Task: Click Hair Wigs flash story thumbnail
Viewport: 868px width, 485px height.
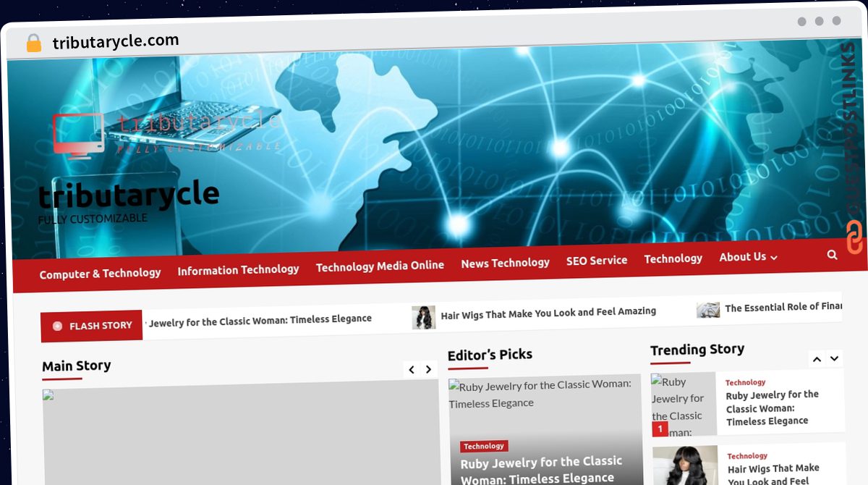Action: point(424,317)
